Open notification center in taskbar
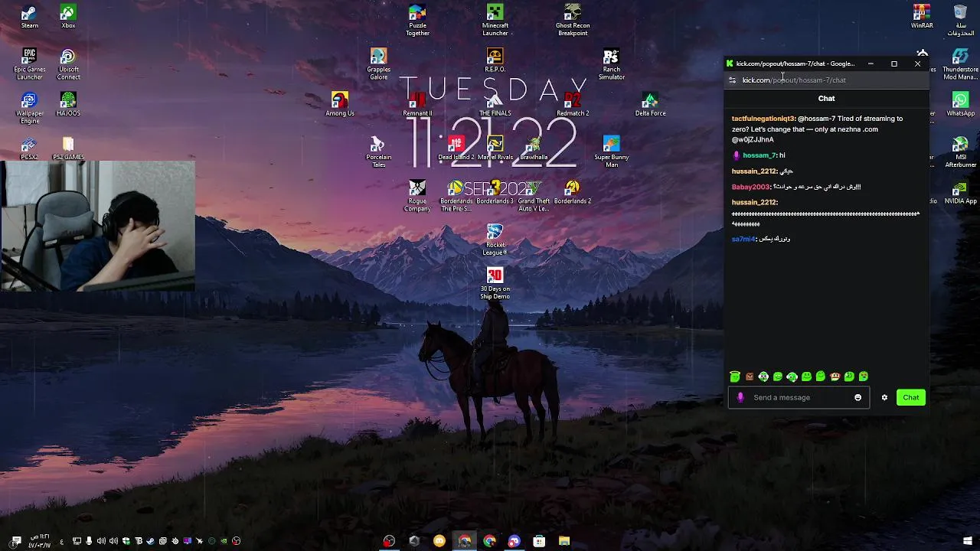980x551 pixels. (x=16, y=541)
